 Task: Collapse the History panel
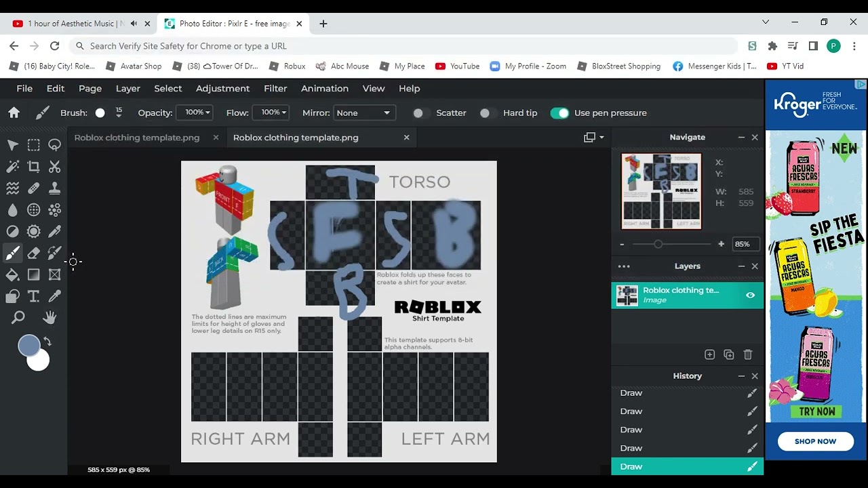point(741,376)
